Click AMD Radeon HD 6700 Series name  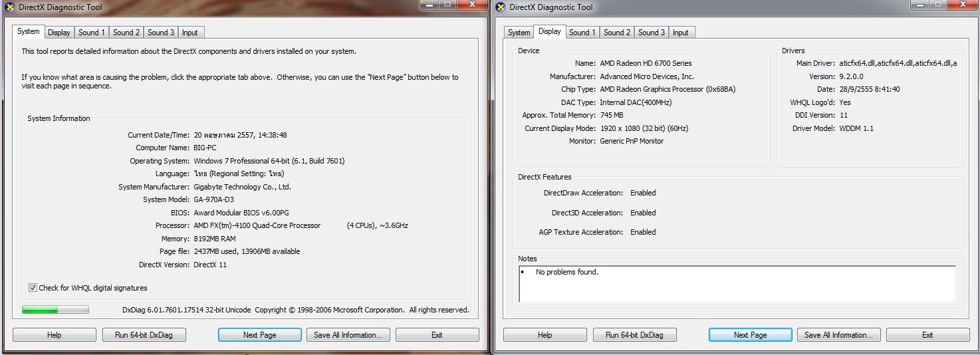pos(646,63)
